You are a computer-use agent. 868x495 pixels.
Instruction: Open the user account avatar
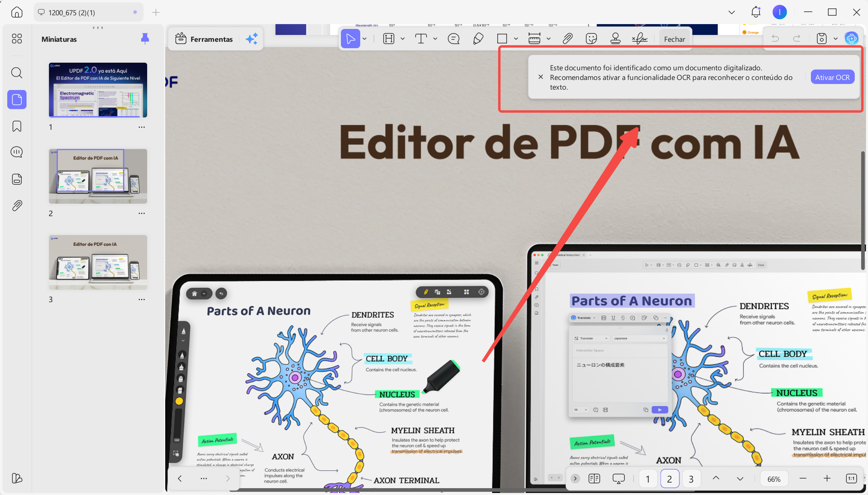click(780, 12)
